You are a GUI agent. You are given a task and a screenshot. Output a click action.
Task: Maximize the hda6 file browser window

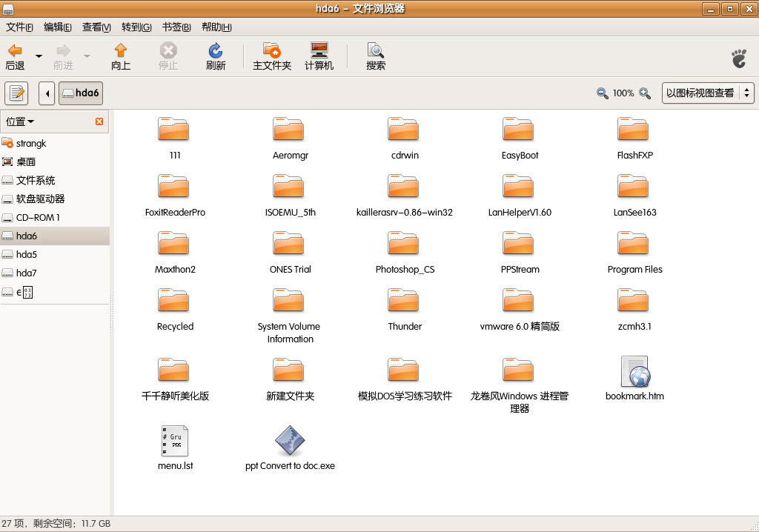(729, 9)
